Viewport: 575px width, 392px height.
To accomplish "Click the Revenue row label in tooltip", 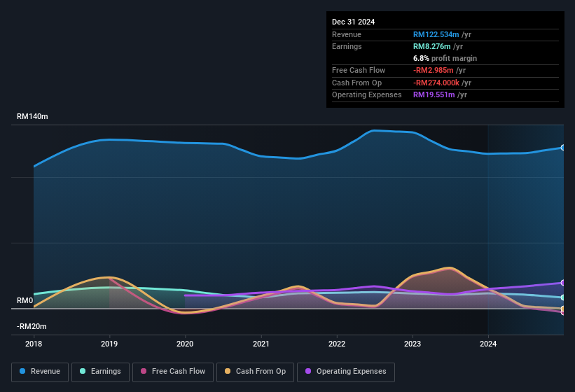I will [347, 34].
